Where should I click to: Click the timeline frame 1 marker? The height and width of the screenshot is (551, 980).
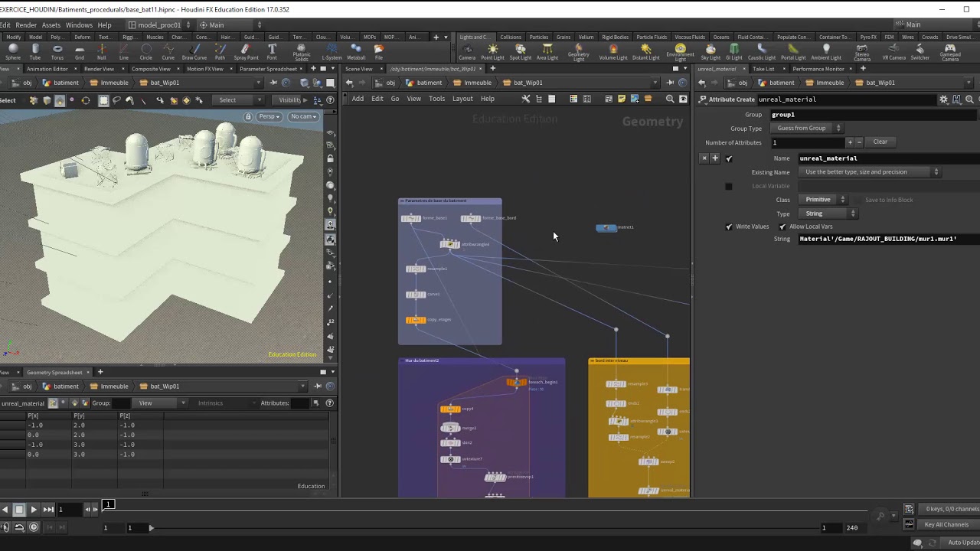[x=109, y=504]
